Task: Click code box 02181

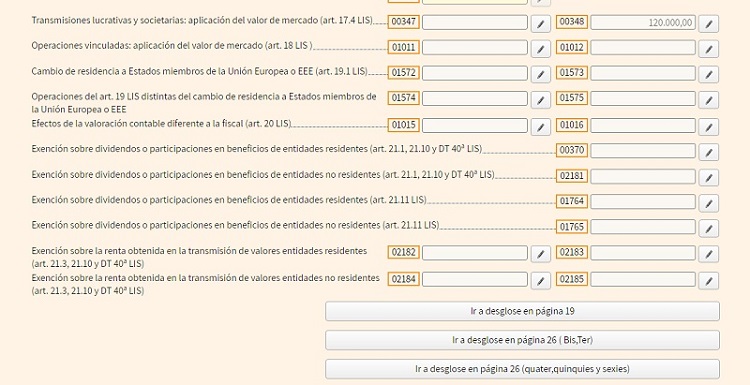Action: [x=572, y=176]
